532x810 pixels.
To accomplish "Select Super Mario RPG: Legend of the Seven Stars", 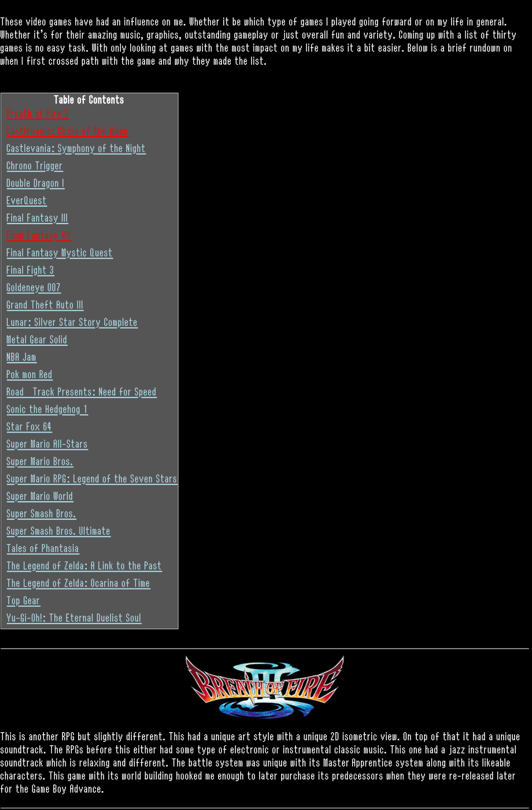I will point(92,479).
